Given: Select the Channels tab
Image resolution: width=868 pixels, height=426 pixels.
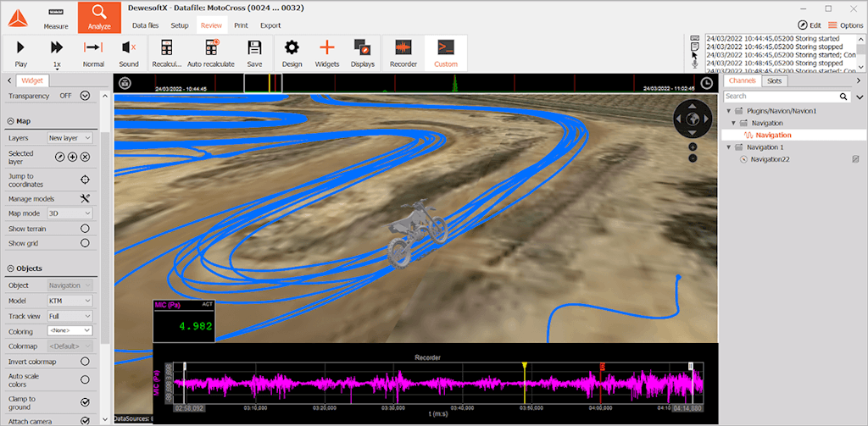Looking at the screenshot, I should click(742, 80).
